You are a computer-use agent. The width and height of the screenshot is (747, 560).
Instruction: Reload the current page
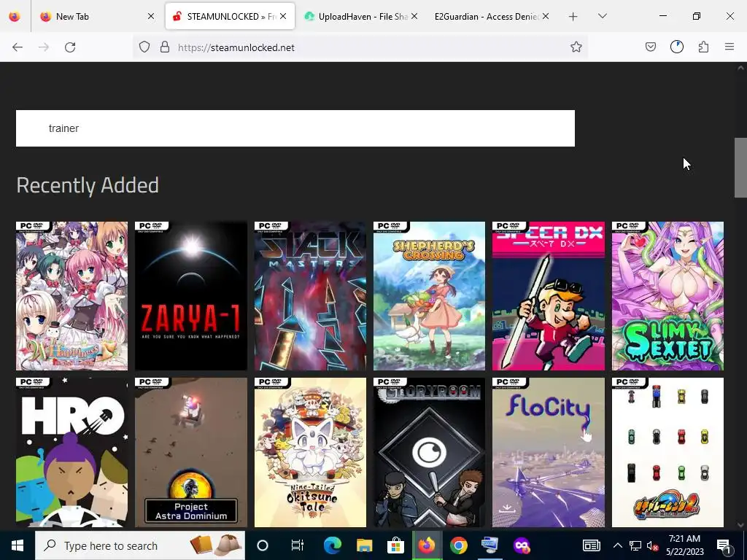[70, 47]
